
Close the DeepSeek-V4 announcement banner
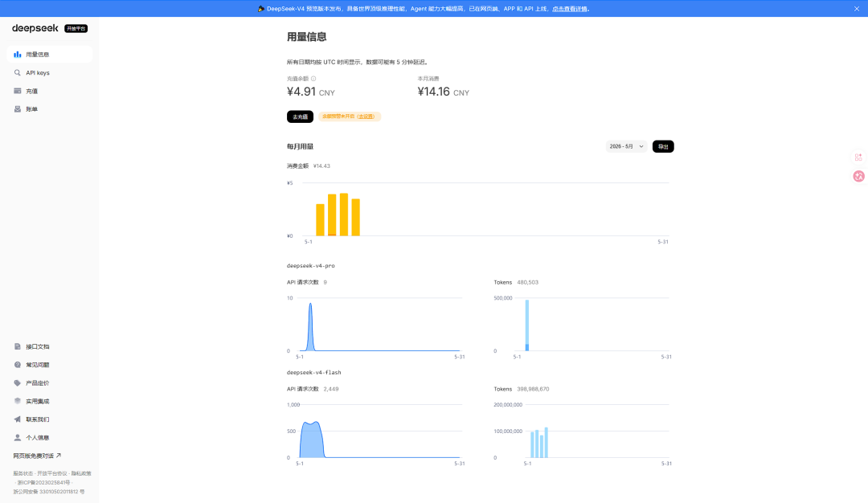[857, 9]
